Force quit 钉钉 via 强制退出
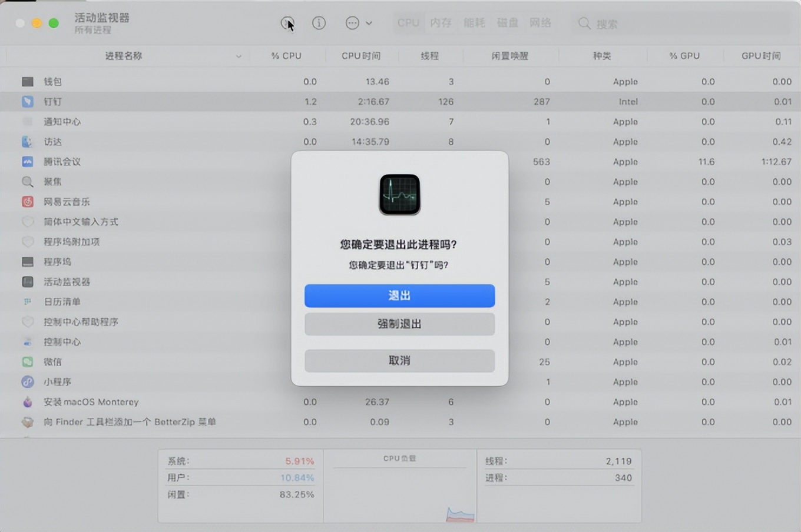 [399, 324]
